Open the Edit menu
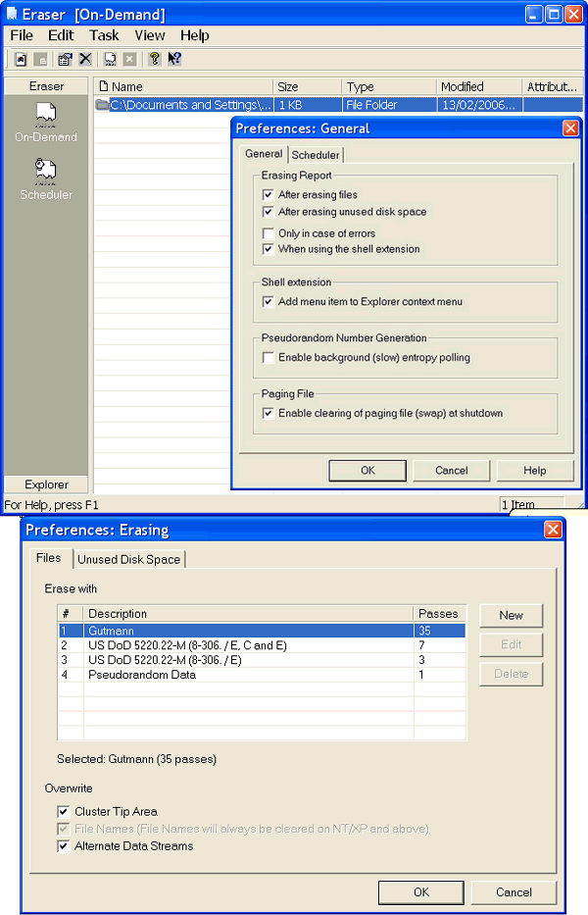Image resolution: width=588 pixels, height=915 pixels. [x=61, y=35]
